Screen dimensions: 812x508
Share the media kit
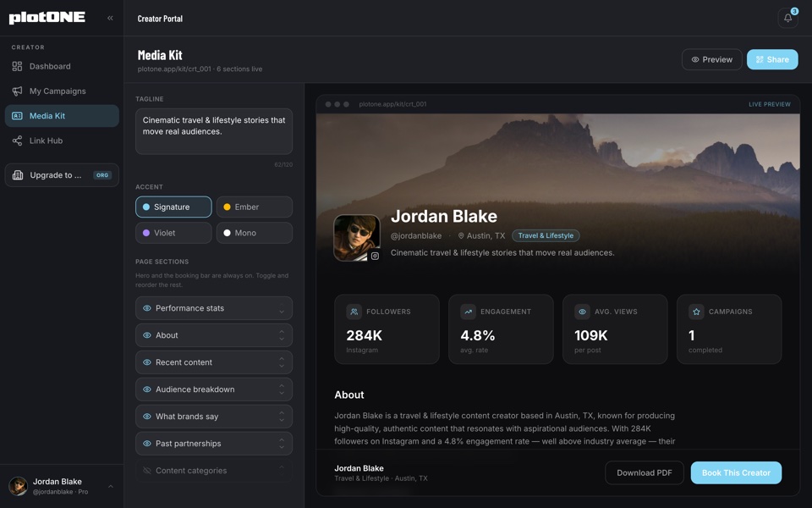772,59
